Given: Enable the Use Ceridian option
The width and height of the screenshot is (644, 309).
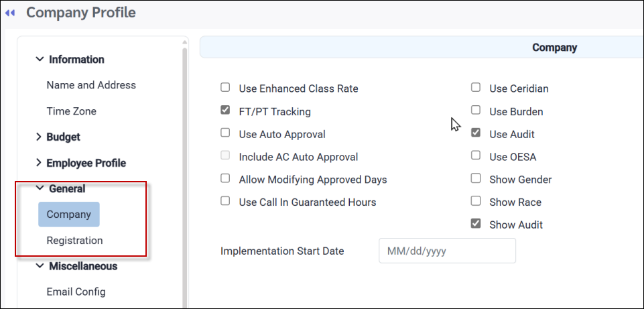Looking at the screenshot, I should pyautogui.click(x=476, y=88).
